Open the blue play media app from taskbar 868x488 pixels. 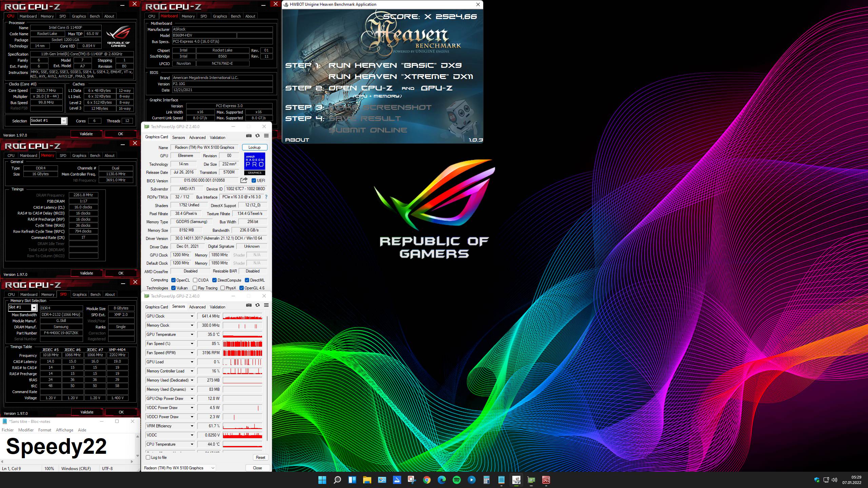[471, 480]
